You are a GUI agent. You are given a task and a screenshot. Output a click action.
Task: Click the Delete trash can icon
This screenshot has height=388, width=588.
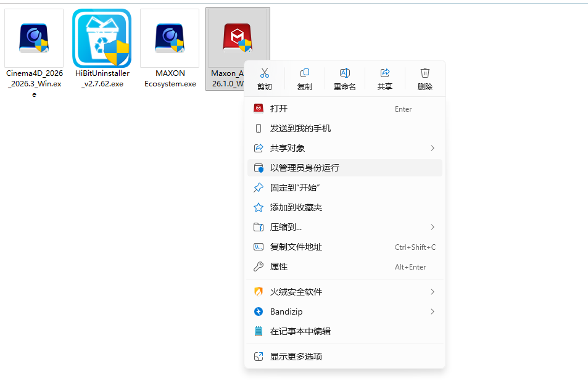point(425,73)
